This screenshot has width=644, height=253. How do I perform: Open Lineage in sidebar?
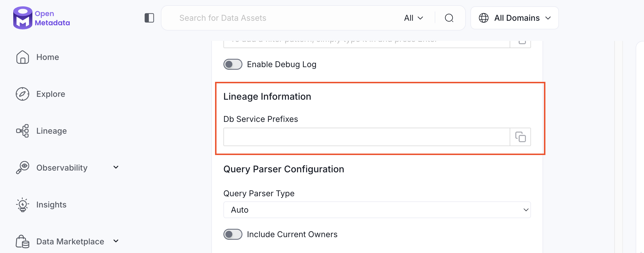click(52, 131)
